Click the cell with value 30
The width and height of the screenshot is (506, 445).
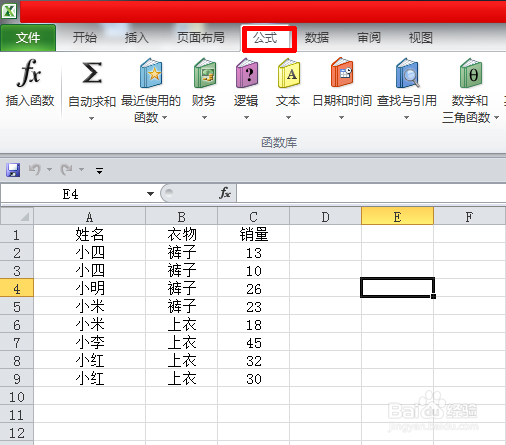click(x=253, y=379)
